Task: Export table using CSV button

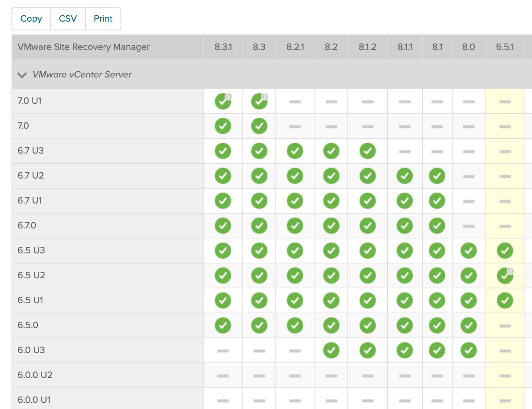Action: pos(68,19)
